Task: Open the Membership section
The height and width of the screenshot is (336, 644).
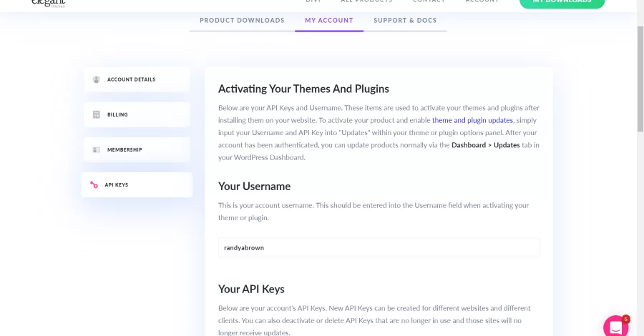Action: click(137, 149)
